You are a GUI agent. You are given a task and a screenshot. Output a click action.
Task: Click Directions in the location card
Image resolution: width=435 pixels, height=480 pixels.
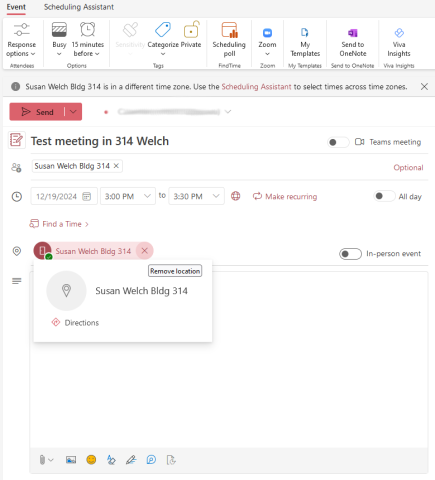(75, 323)
